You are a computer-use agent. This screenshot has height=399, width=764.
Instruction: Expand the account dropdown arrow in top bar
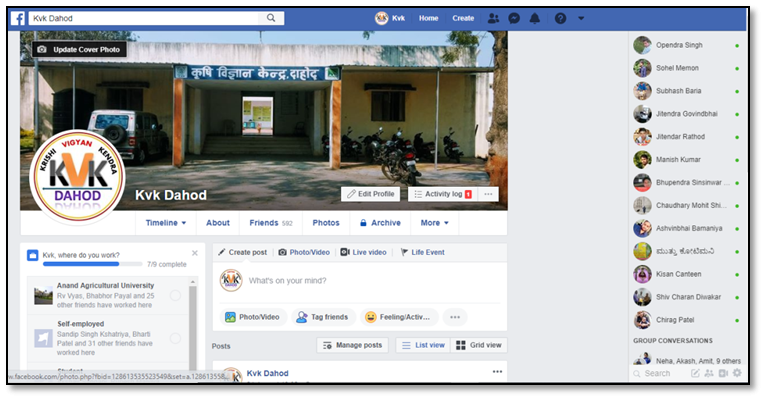coord(581,19)
